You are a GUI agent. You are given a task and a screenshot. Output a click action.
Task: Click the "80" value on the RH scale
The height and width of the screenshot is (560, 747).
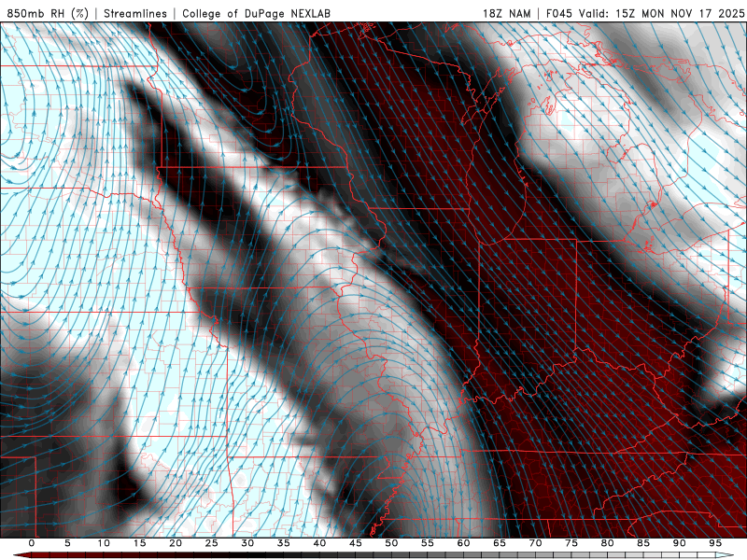pos(608,543)
